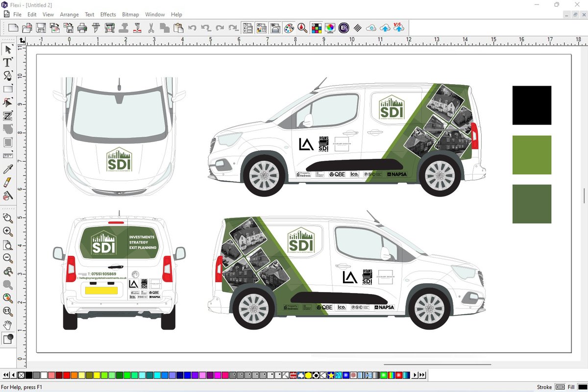
Task: Open the Help menu
Action: click(x=176, y=15)
